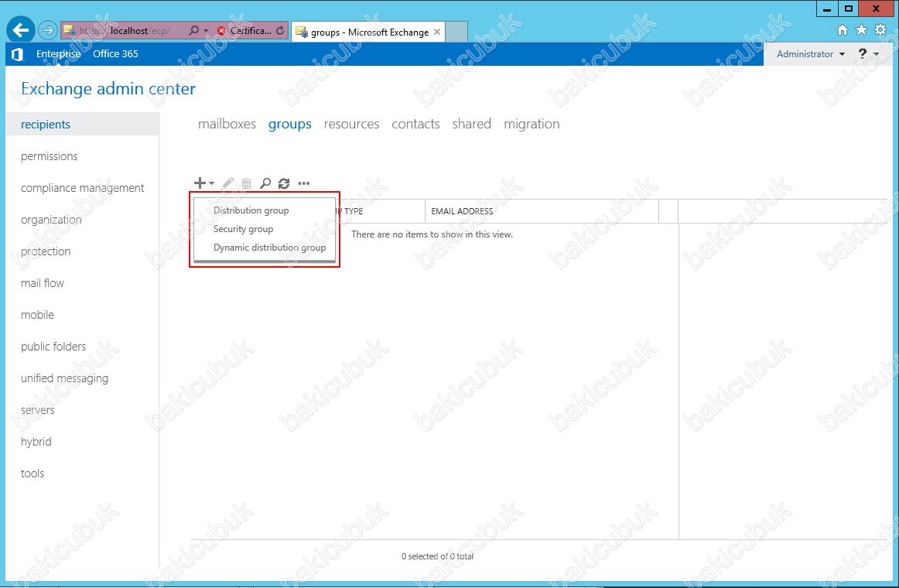899x588 pixels.
Task: Click the Enterprise link
Action: (59, 54)
